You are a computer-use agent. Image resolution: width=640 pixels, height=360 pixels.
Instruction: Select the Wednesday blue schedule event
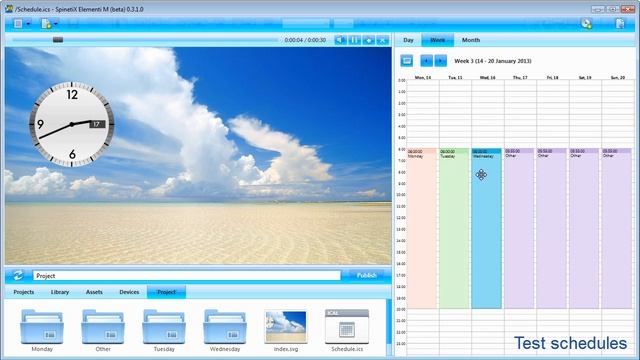pyautogui.click(x=487, y=228)
